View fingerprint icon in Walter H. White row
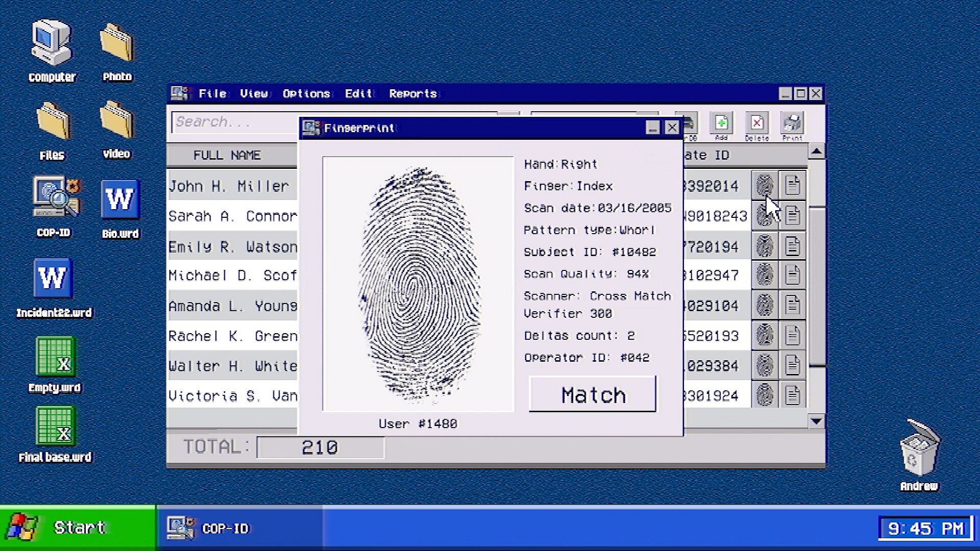 pos(764,365)
